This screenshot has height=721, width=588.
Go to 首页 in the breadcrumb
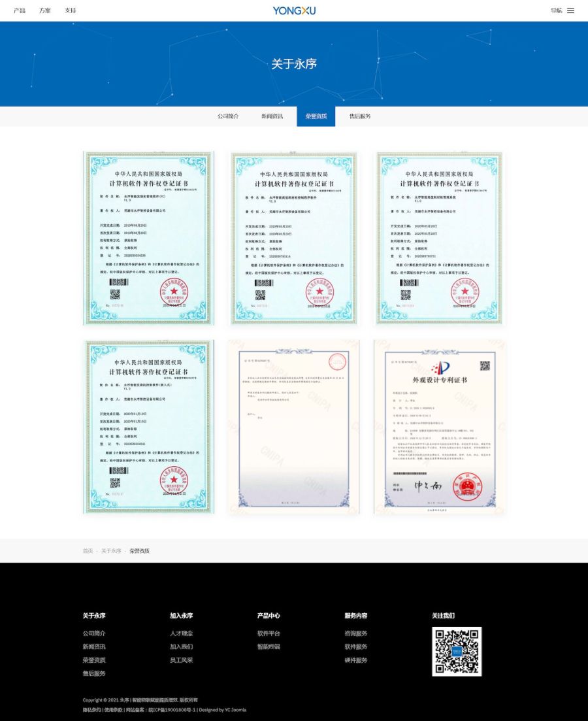click(88, 551)
